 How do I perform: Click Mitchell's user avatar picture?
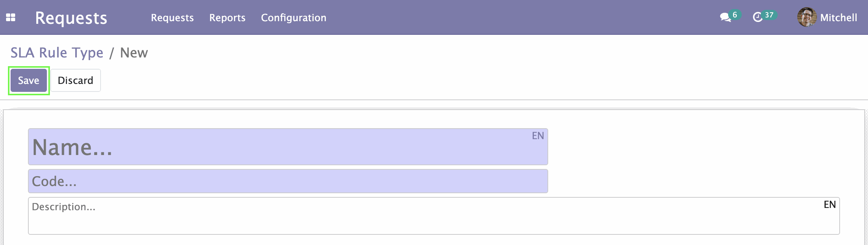[x=807, y=17]
